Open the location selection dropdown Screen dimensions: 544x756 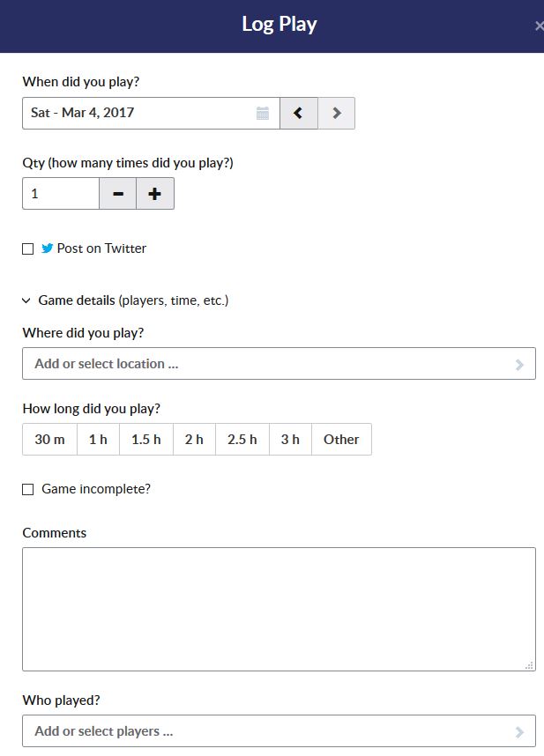[x=279, y=364]
